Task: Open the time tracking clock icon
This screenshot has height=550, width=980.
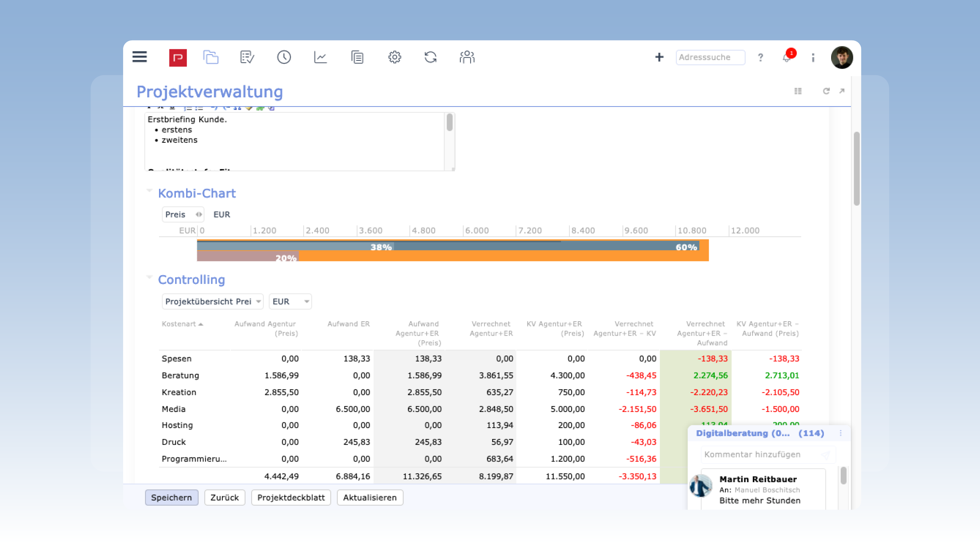Action: (x=284, y=57)
